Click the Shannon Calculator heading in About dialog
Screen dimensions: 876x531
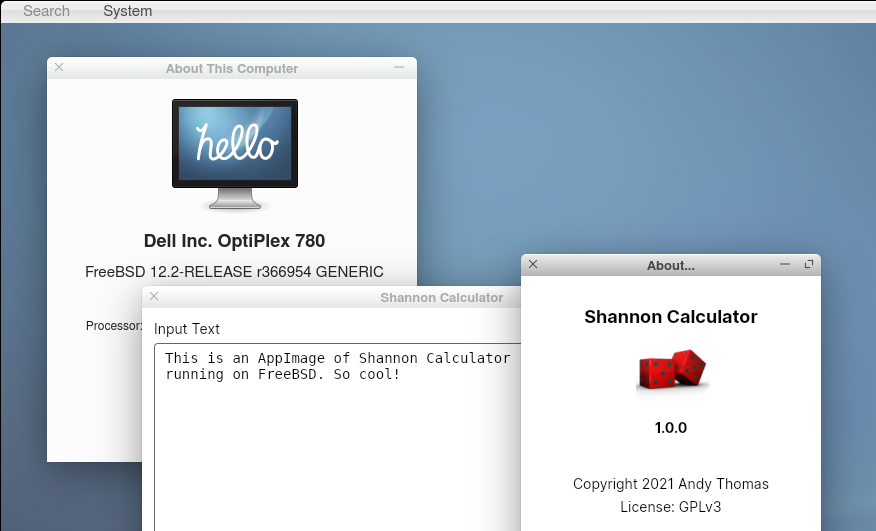[670, 317]
